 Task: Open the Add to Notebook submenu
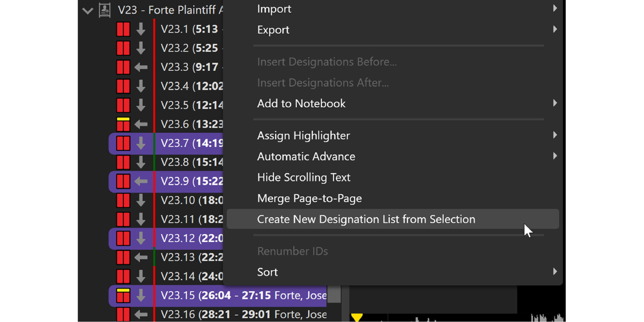tap(301, 104)
